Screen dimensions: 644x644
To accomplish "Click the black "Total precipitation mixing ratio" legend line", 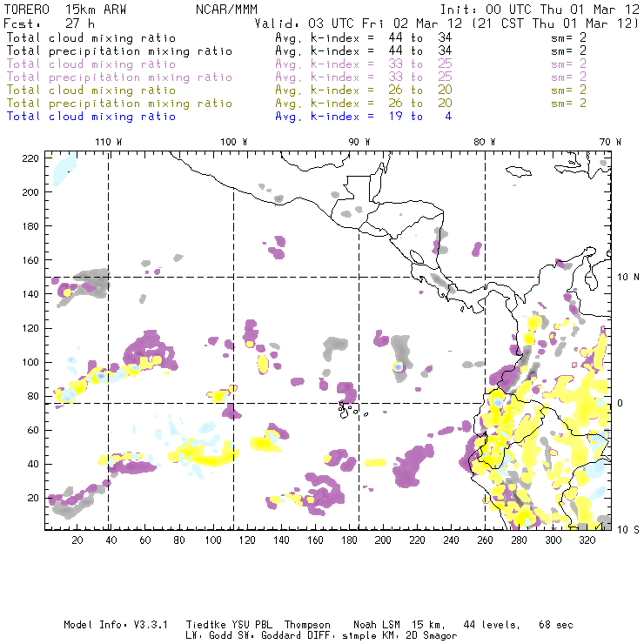I will coord(119,51).
